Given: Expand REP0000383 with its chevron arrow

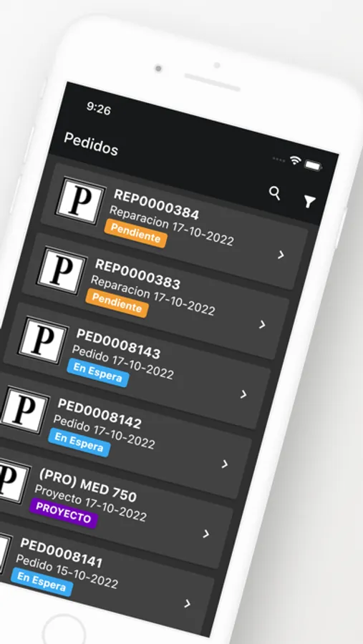Looking at the screenshot, I should 262,325.
